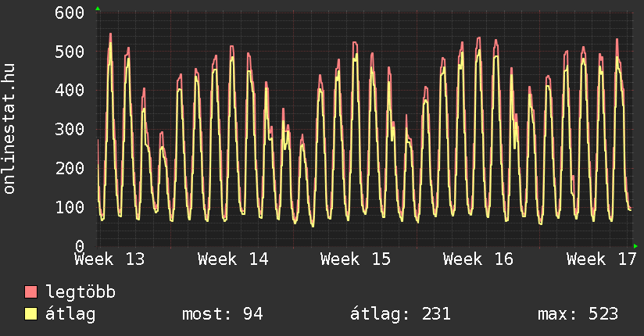Click the 300 y-axis value
This screenshot has height=336, width=644.
70,129
